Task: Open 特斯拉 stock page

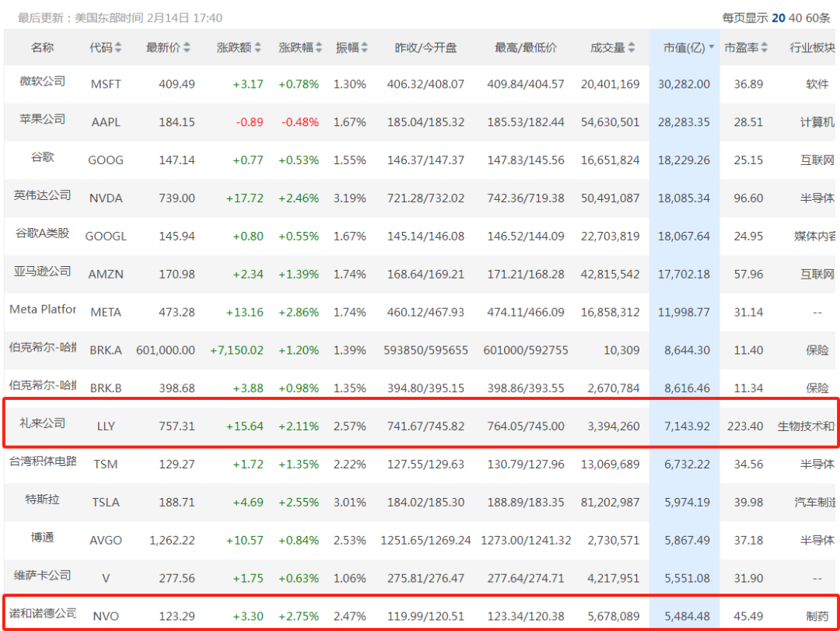Action: [x=42, y=499]
